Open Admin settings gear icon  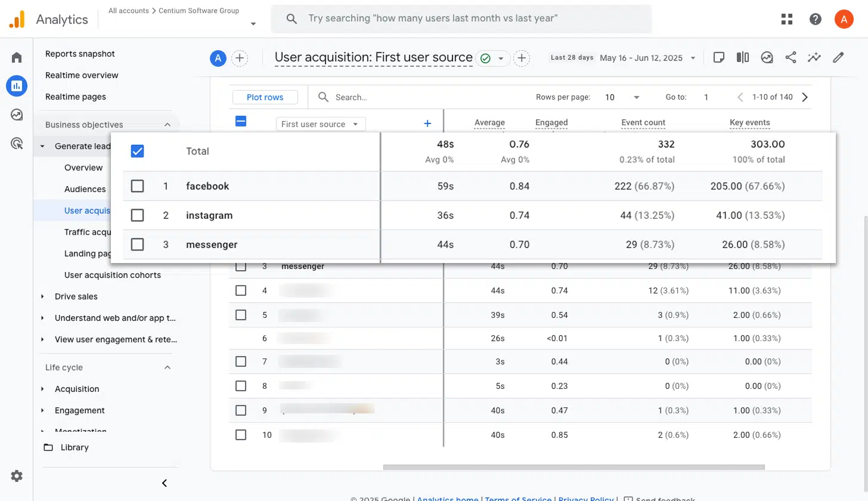tap(17, 475)
